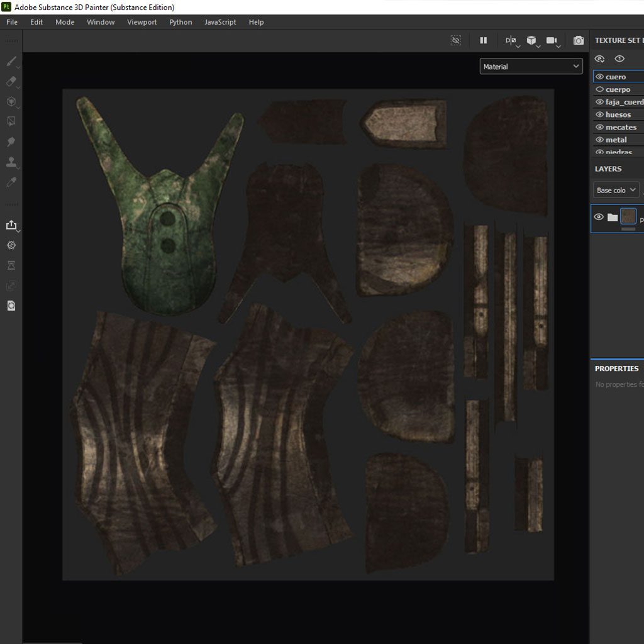Image resolution: width=644 pixels, height=644 pixels.
Task: Click the export textures icon
Action: (x=11, y=225)
